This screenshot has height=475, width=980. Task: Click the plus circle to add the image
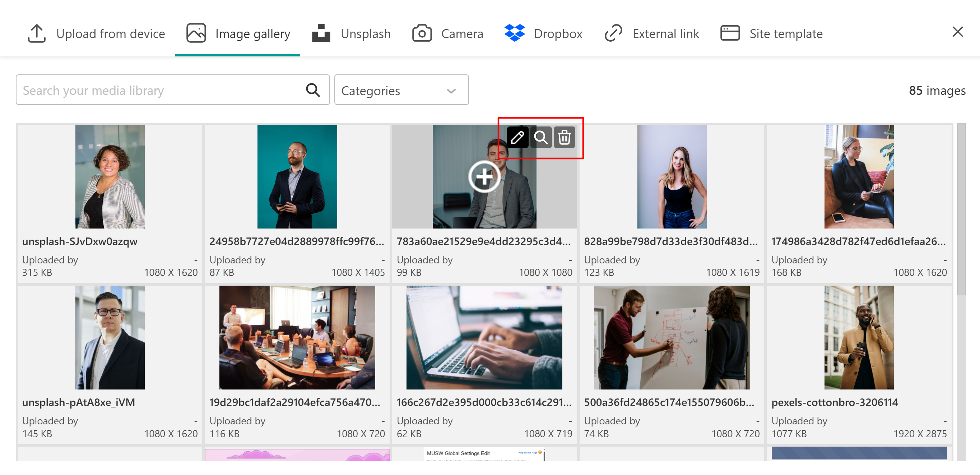pos(484,177)
